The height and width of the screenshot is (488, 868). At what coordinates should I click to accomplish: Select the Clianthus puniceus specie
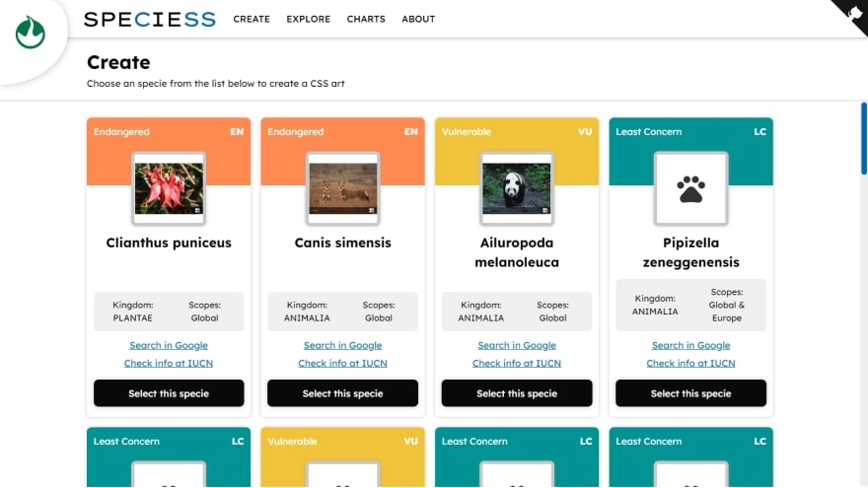click(169, 393)
